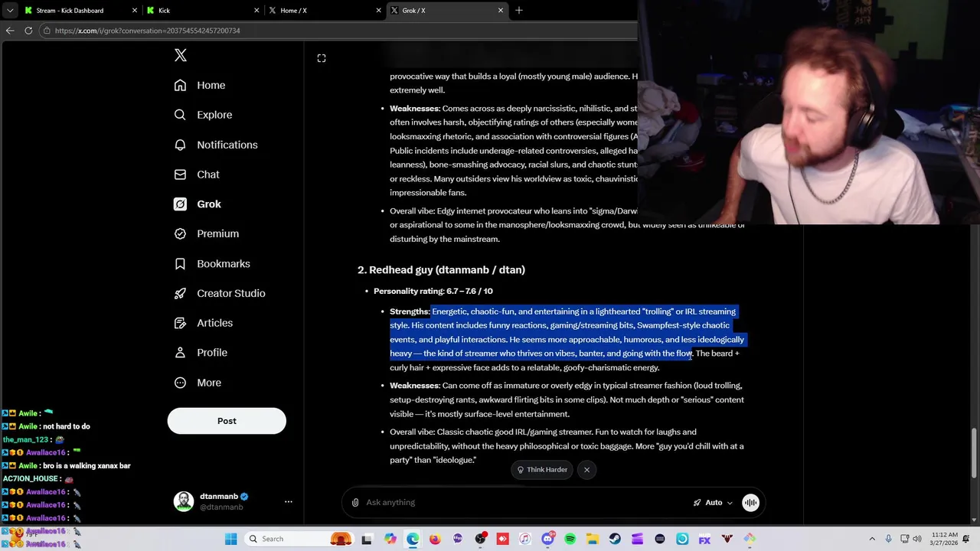
Task: Open the Windows Start menu
Action: [230, 539]
